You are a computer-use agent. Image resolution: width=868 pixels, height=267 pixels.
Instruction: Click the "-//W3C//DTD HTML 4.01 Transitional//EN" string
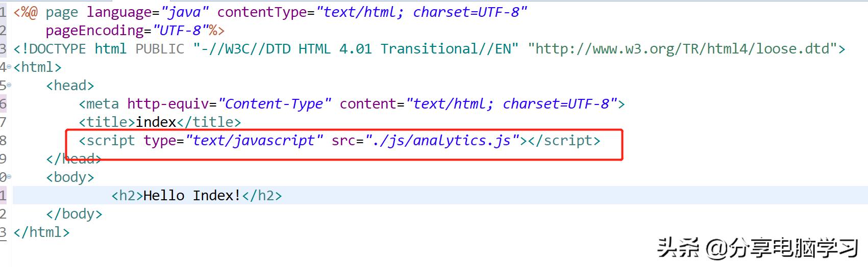356,49
